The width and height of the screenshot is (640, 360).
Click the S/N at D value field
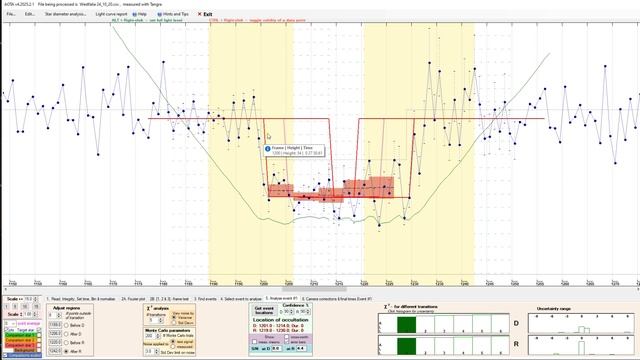coord(276,349)
